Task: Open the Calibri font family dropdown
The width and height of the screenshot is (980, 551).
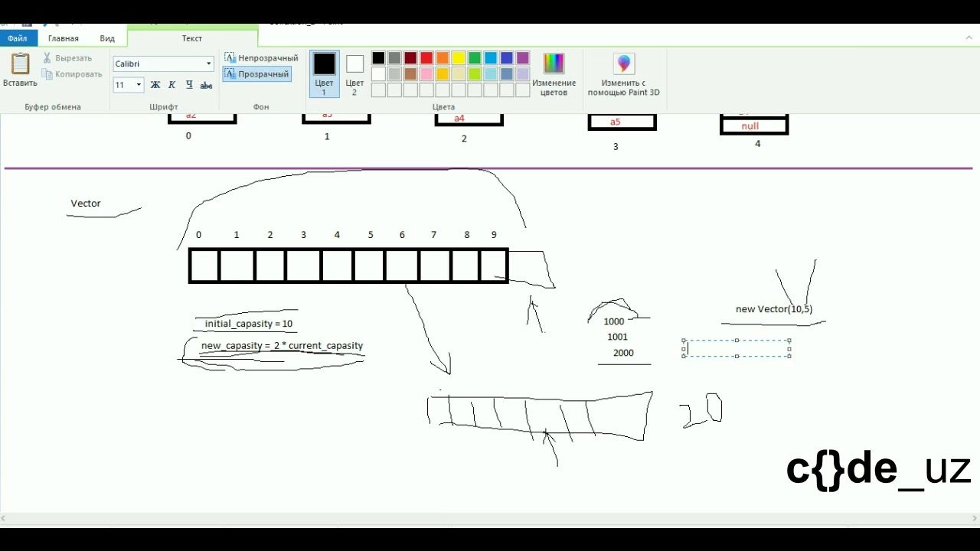Action: pyautogui.click(x=208, y=64)
